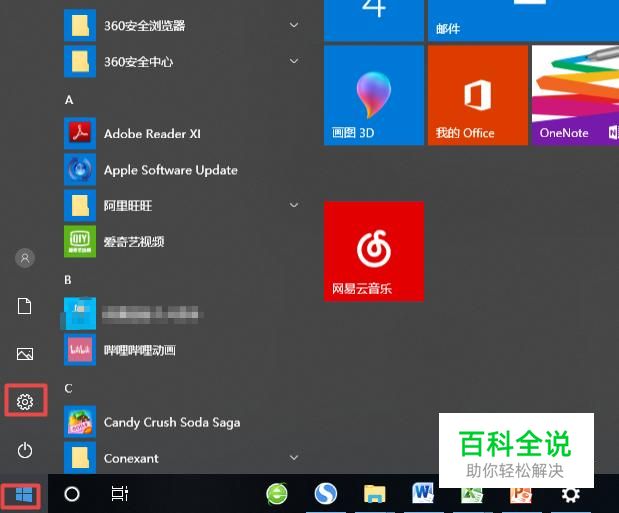619x513 pixels.
Task: Open the 邮件 mail tile
Action: click(523, 21)
